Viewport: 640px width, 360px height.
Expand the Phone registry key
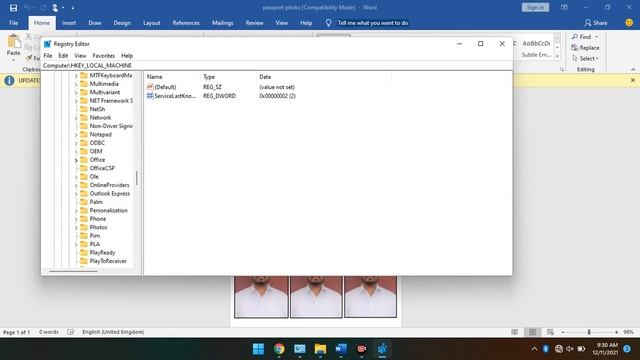coord(76,219)
